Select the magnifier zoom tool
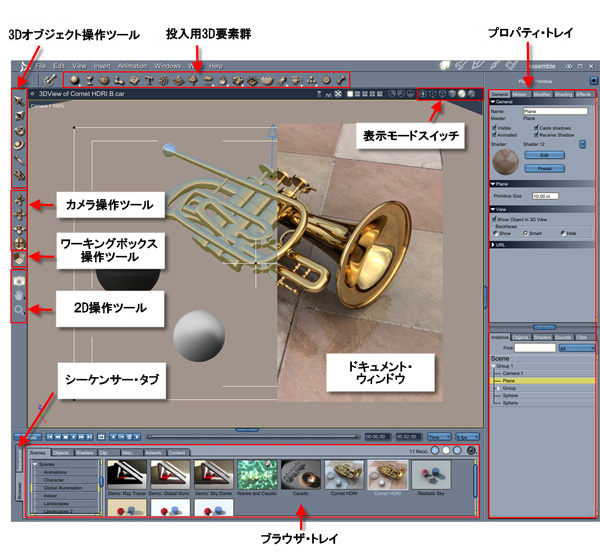600x554 pixels. (x=19, y=310)
